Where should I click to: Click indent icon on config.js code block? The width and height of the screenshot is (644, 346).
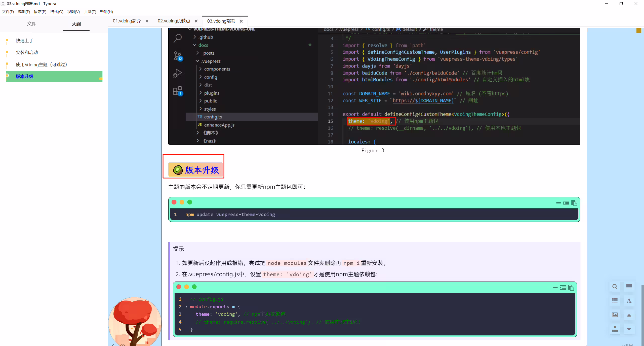pos(563,288)
